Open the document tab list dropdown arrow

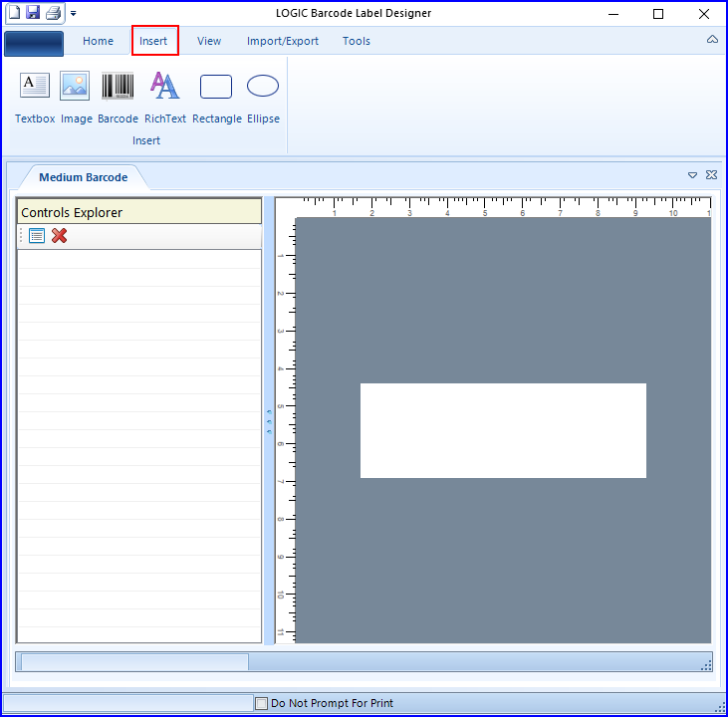pyautogui.click(x=692, y=175)
